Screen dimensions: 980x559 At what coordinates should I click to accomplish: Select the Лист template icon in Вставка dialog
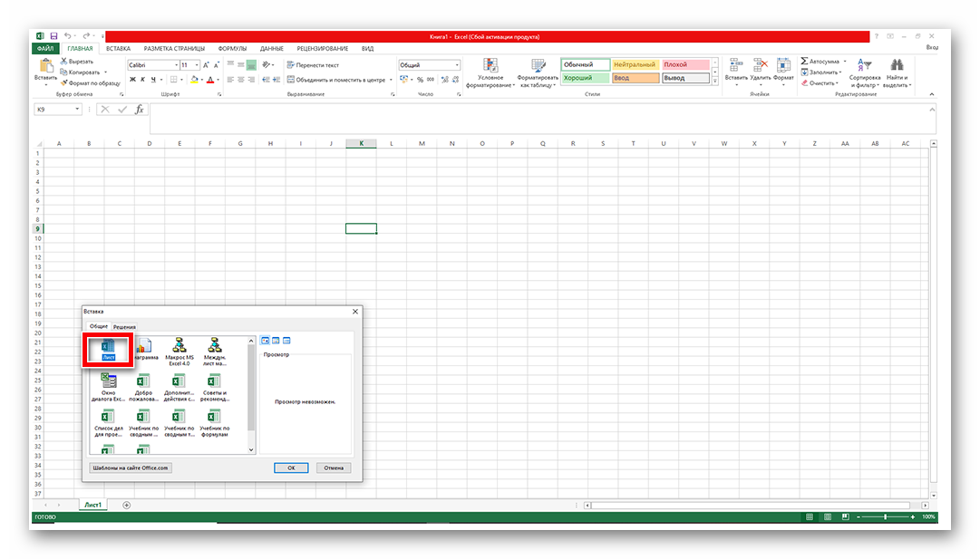108,349
